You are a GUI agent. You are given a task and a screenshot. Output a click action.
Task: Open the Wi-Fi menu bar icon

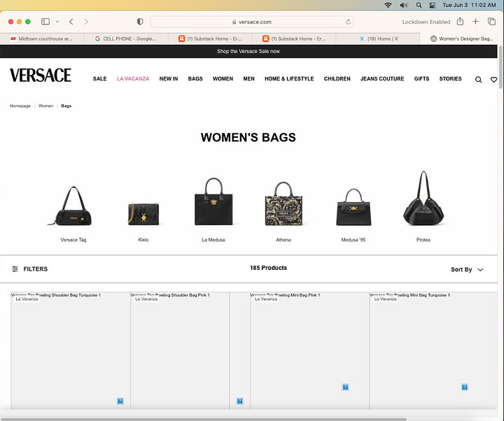click(x=388, y=5)
